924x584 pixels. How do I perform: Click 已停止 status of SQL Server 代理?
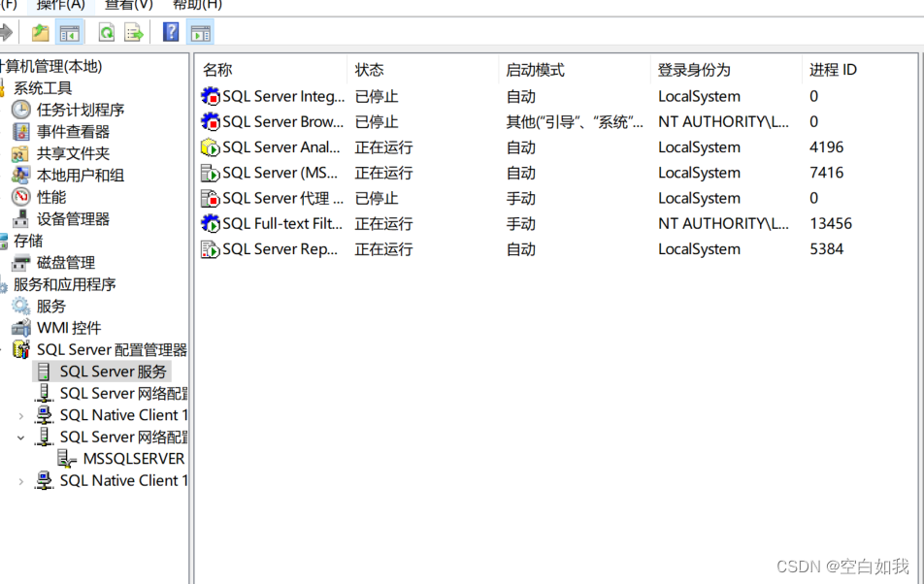click(x=377, y=199)
